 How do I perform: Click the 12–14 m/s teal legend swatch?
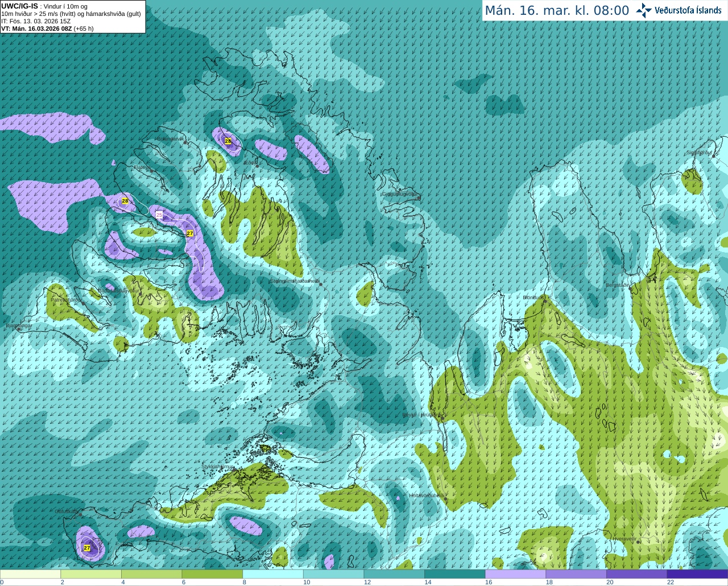pyautogui.click(x=394, y=574)
